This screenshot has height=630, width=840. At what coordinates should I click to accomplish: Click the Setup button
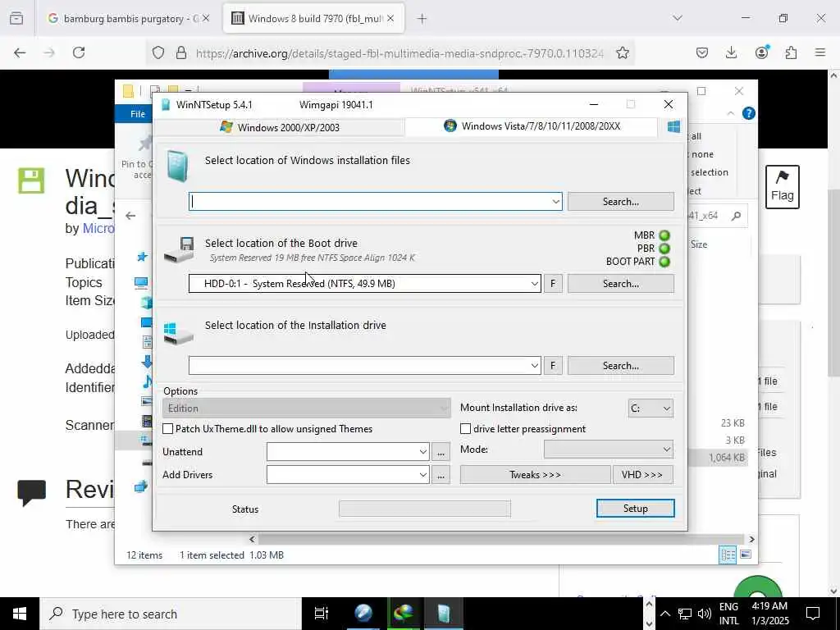pos(636,509)
